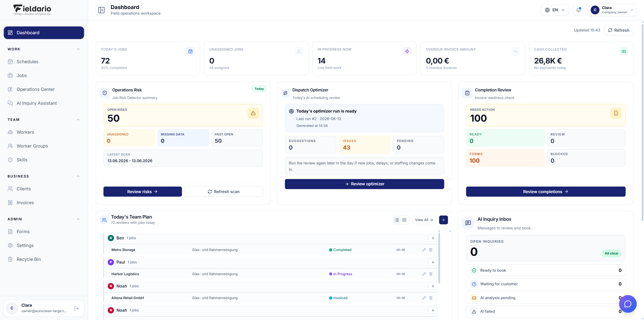Click the Refresh button
The width and height of the screenshot is (644, 320).
[x=618, y=30]
